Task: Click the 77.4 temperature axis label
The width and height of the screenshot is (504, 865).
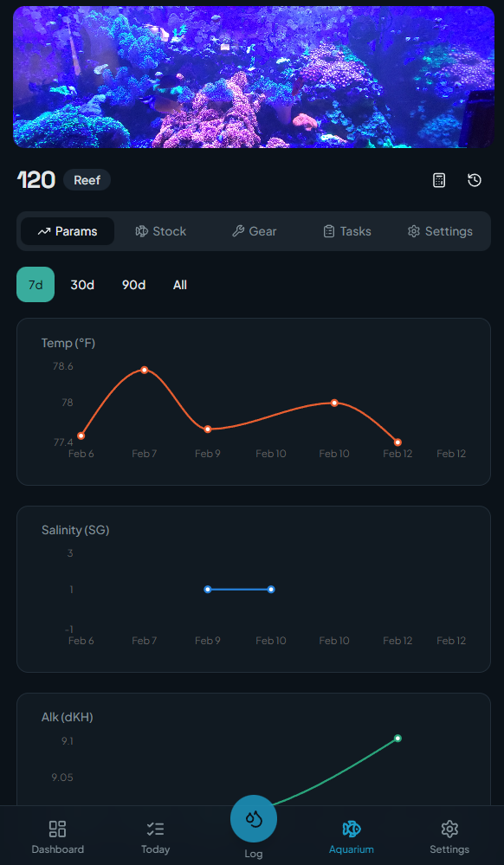Action: coord(63,442)
